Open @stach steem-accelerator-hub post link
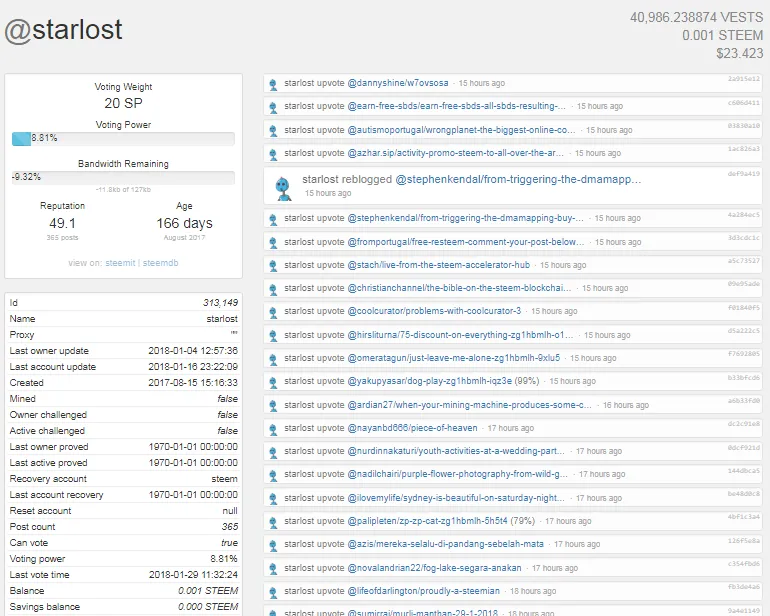770x616 pixels. click(x=439, y=265)
